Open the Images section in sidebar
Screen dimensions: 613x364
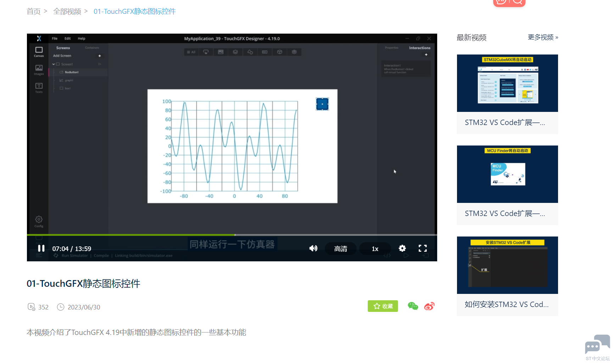[39, 70]
